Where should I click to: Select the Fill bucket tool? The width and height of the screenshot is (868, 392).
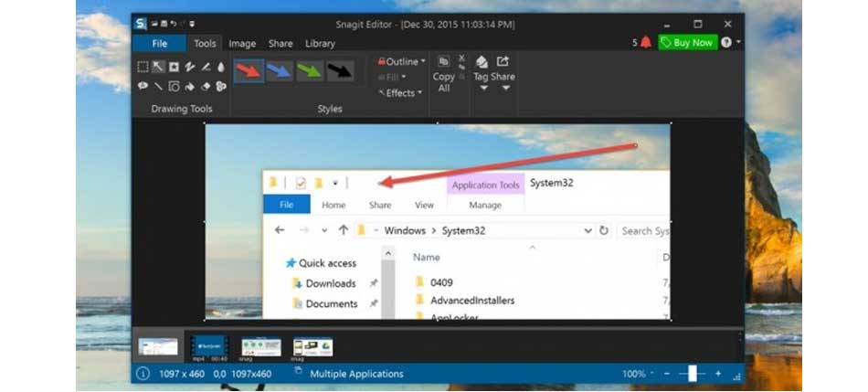click(190, 86)
